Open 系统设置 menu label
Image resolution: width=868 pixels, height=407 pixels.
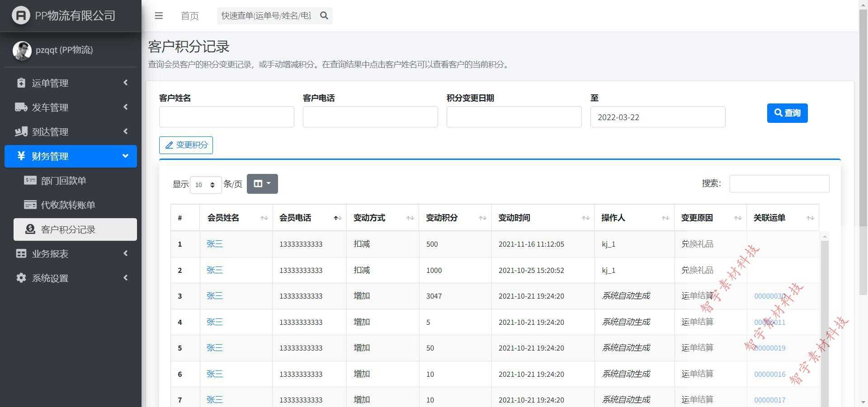coord(50,278)
